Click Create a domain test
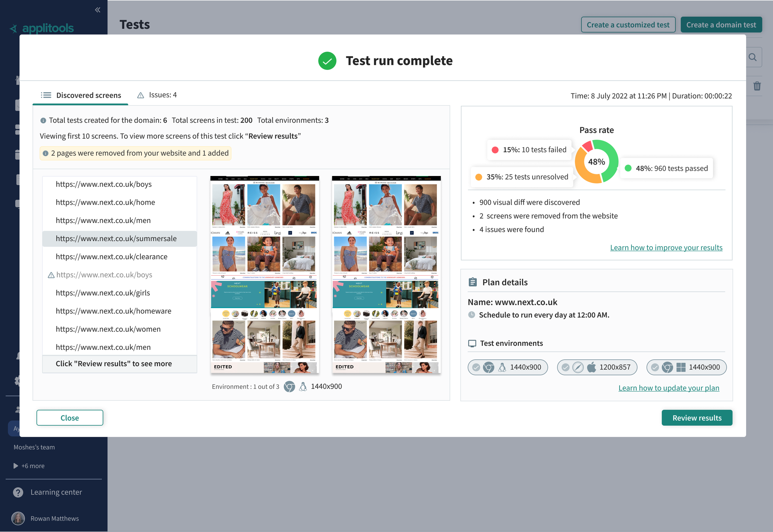773x532 pixels. point(721,25)
